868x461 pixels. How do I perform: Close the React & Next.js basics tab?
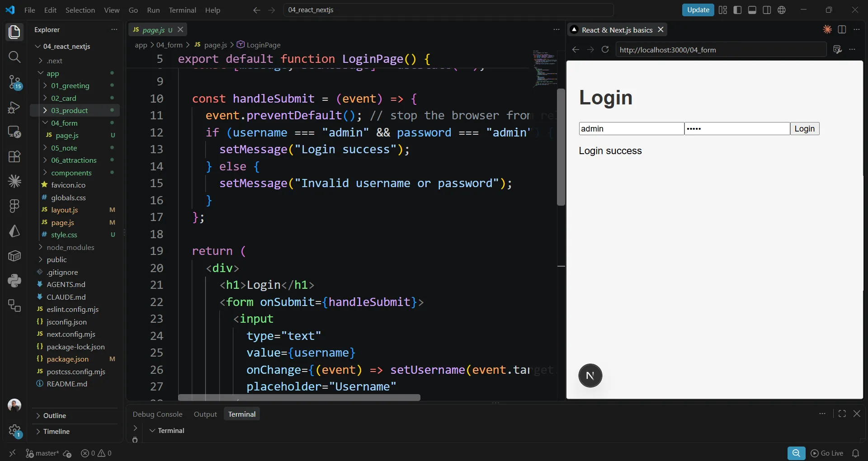(x=660, y=29)
